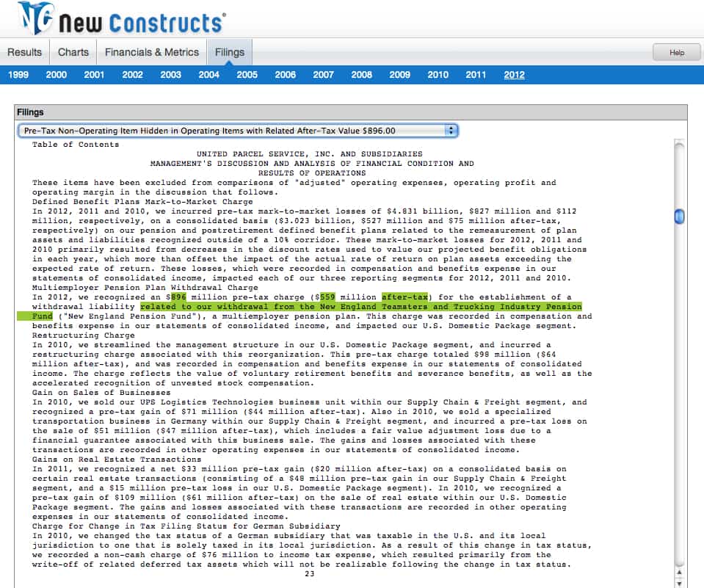Click 'Multiemployer Pension Plan Withdrawal Charge' heading

coord(145,288)
